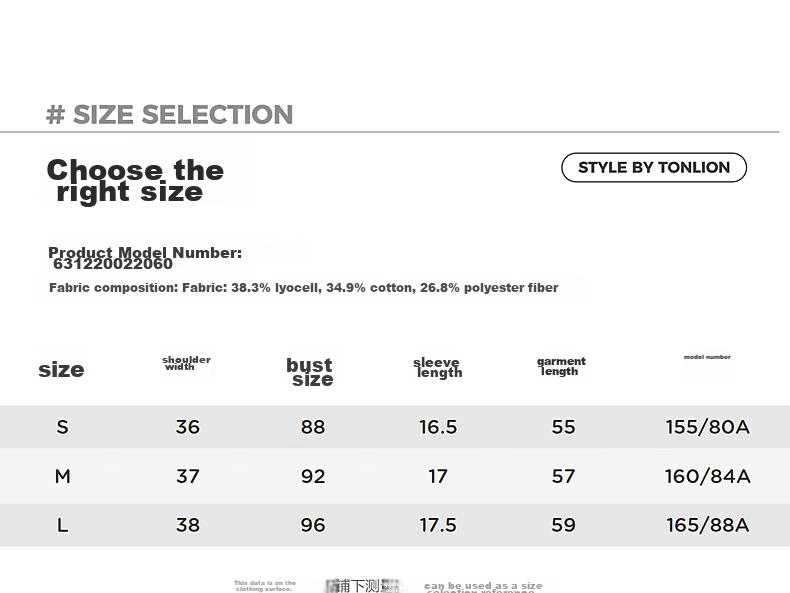Click bust size value 92
Screen dimensions: 790x593
click(x=313, y=476)
